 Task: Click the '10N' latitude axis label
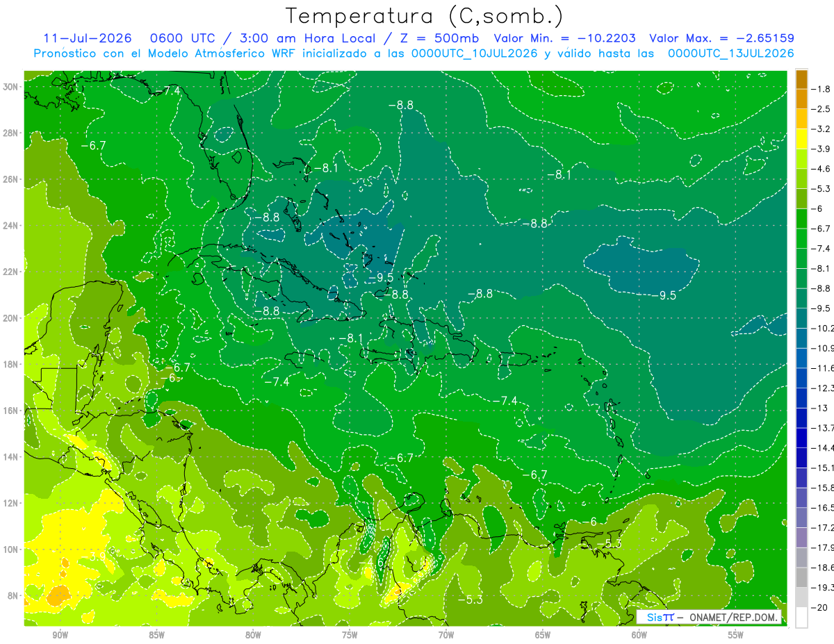[x=11, y=549]
